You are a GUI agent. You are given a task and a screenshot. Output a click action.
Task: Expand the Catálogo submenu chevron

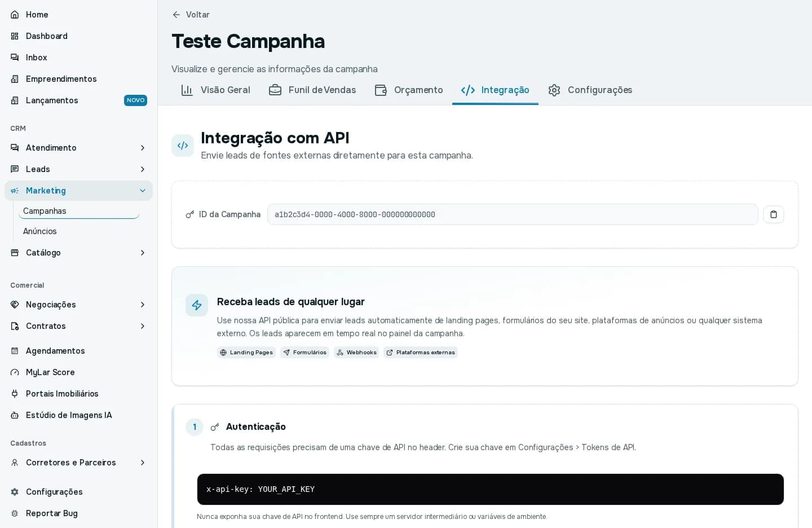pyautogui.click(x=143, y=253)
